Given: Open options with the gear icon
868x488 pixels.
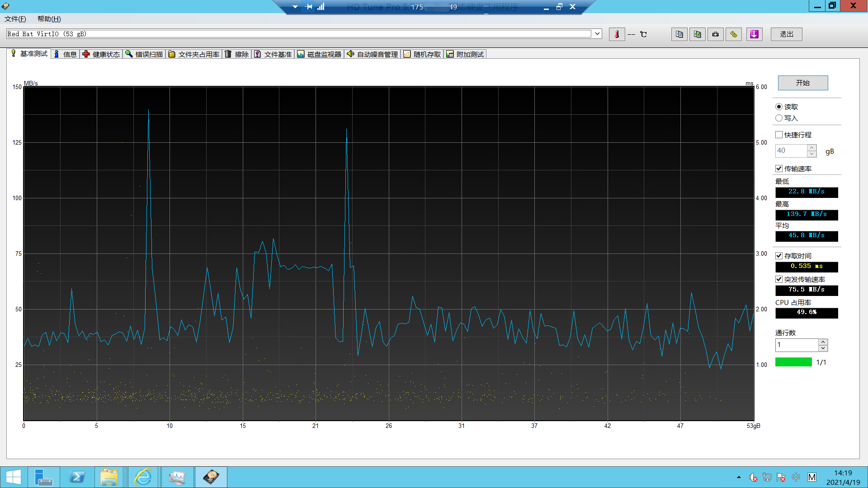Looking at the screenshot, I should 733,34.
